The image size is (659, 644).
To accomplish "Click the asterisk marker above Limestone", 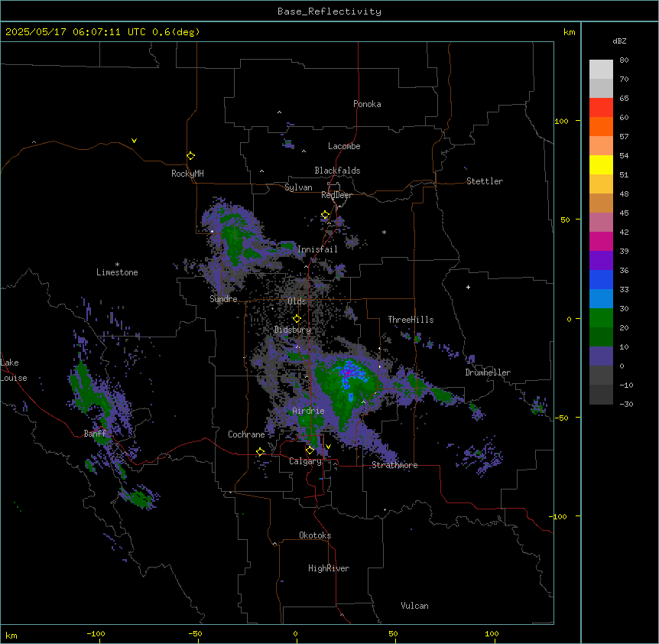I will click(117, 265).
